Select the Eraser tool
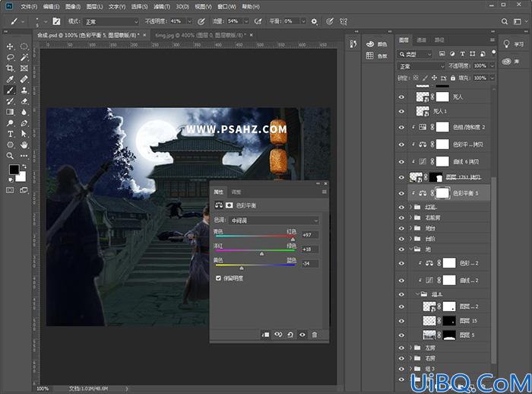Image resolution: width=532 pixels, height=394 pixels. point(24,101)
